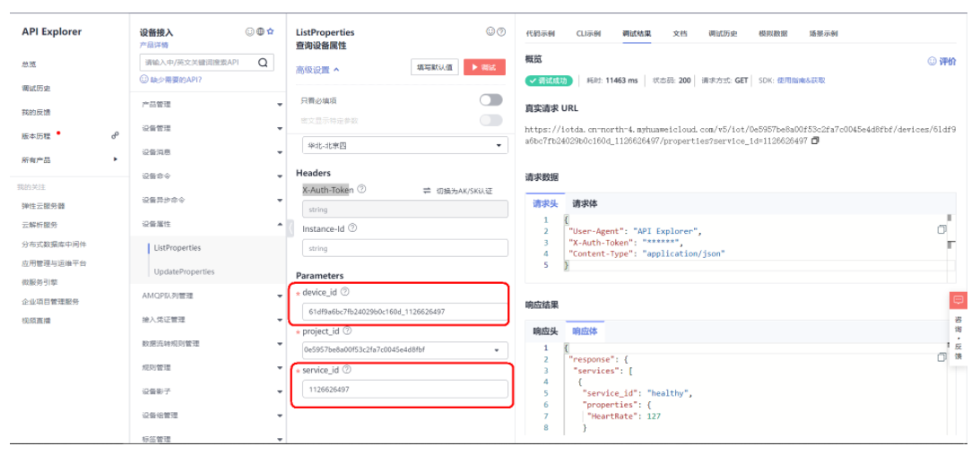This screenshot has width=980, height=455.
Task: Expand the 设备组管理 category
Action: pyautogui.click(x=280, y=416)
